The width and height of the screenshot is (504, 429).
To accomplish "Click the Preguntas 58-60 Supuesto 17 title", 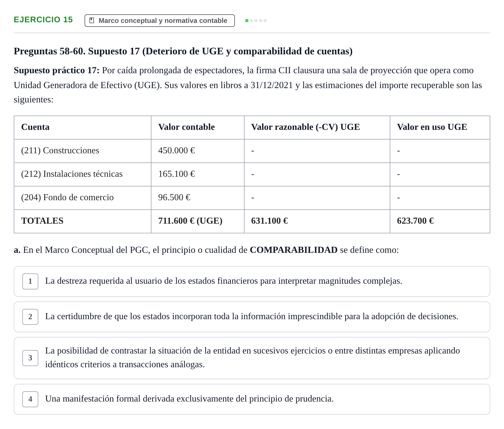I will (183, 51).
